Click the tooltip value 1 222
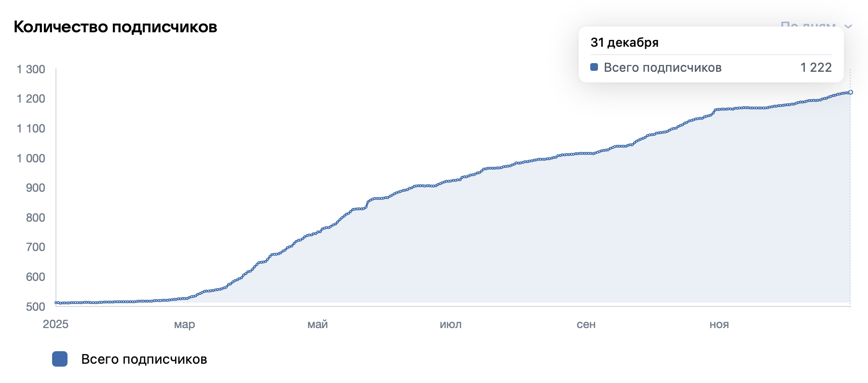Viewport: 868px width, 383px height. pos(816,67)
